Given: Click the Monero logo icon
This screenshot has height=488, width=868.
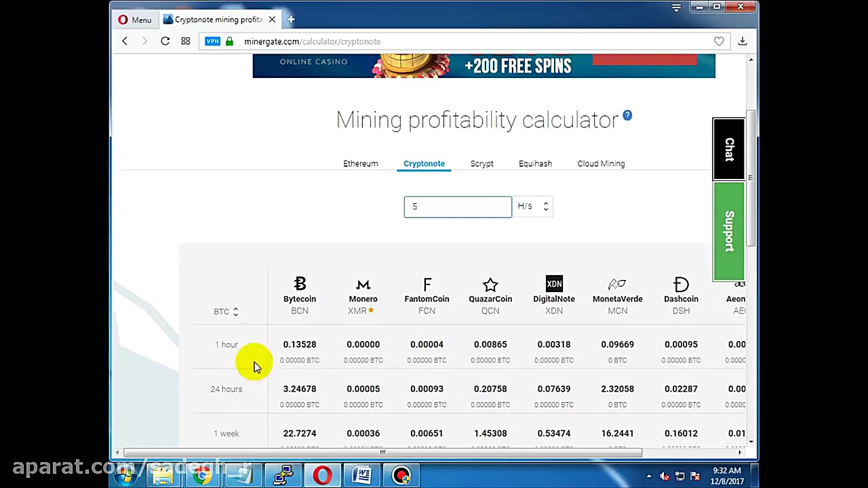Looking at the screenshot, I should [x=363, y=284].
